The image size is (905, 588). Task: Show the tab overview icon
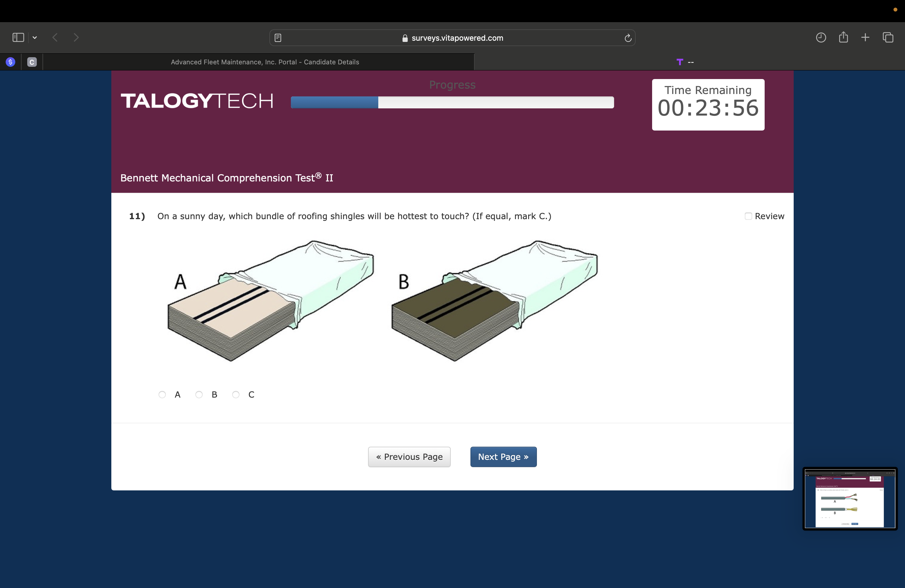[x=888, y=37]
